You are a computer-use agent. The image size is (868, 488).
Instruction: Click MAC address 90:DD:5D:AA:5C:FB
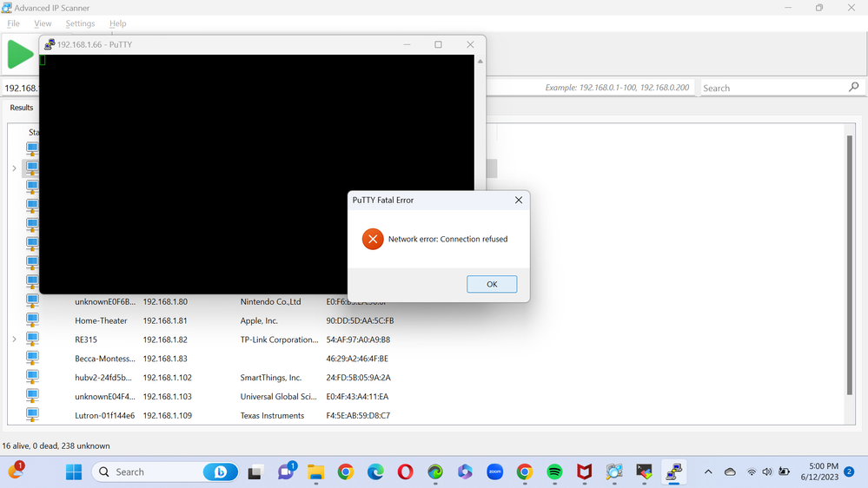click(360, 320)
